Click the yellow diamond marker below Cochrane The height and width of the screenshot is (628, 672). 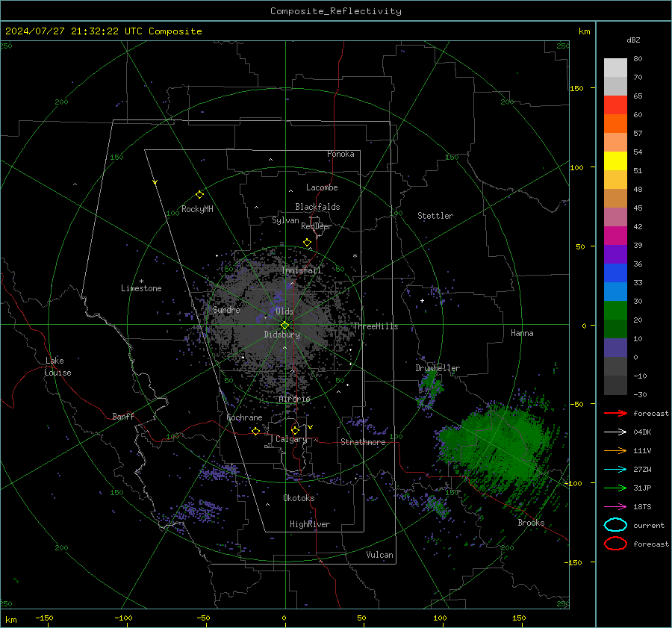coord(256,431)
